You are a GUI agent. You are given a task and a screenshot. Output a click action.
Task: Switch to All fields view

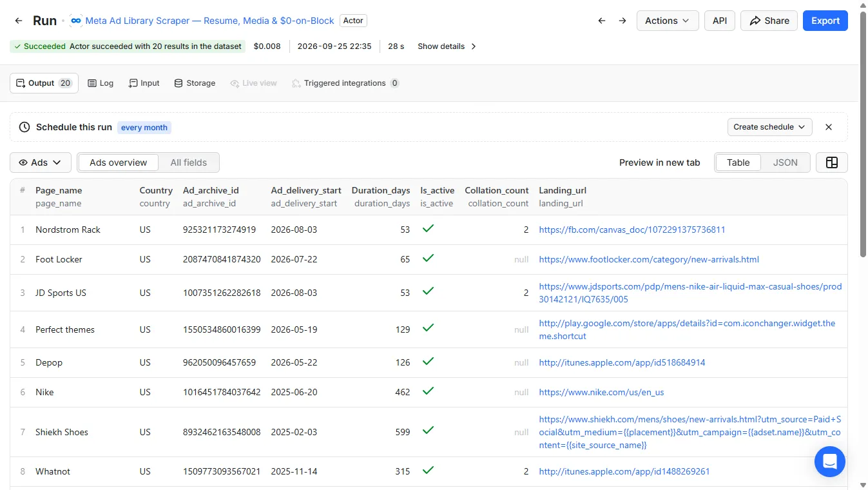tap(189, 162)
